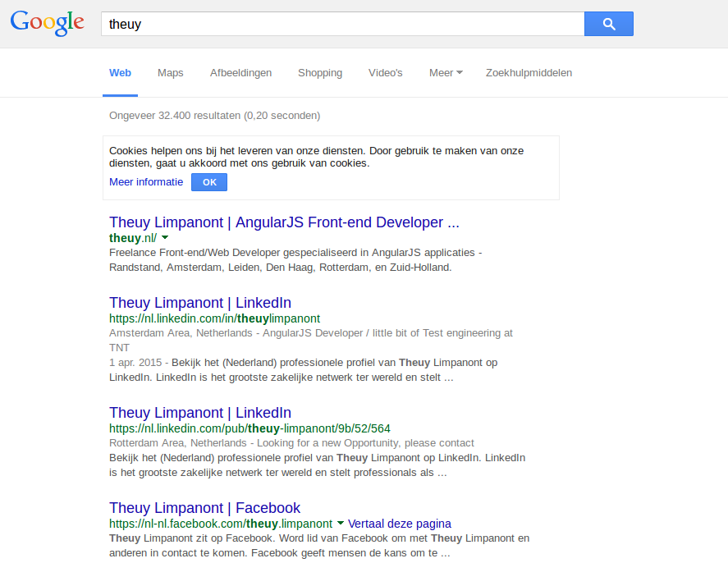
Task: Open Zoekhulpmiddelen search tools
Action: tap(529, 73)
